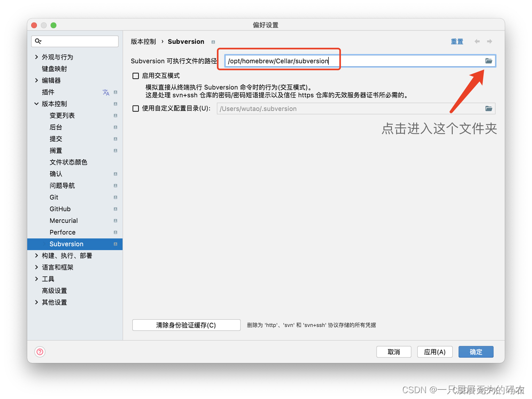Collapse the 版本控制 section

(x=36, y=104)
